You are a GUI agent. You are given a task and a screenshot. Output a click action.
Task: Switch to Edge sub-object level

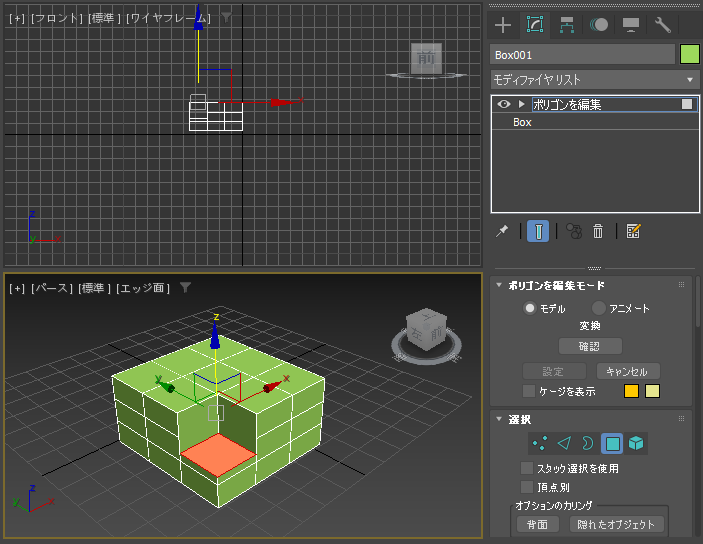564,443
